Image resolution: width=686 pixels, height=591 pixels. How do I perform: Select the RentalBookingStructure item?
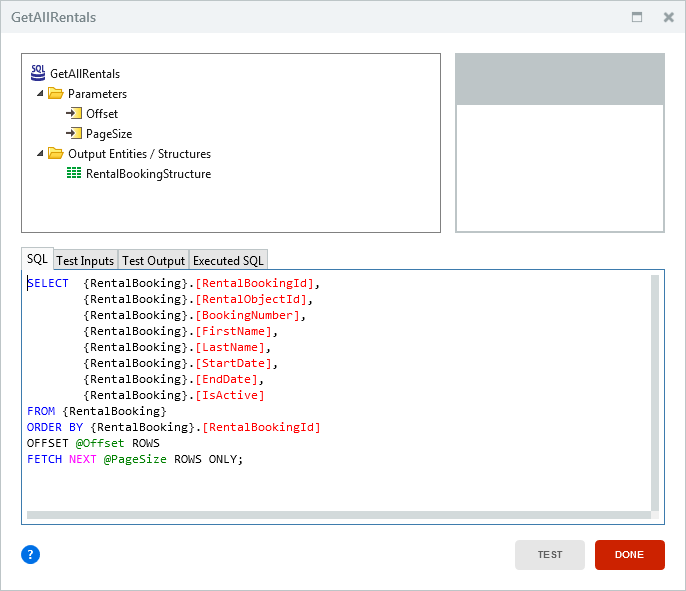point(148,174)
